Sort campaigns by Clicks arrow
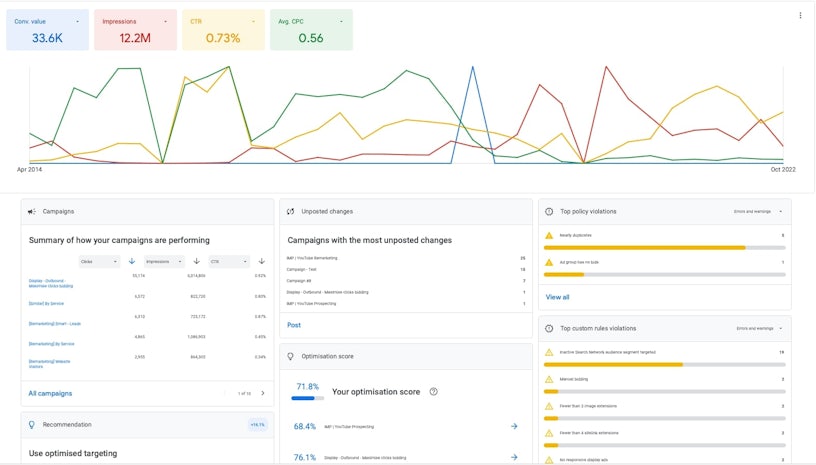 pyautogui.click(x=132, y=261)
